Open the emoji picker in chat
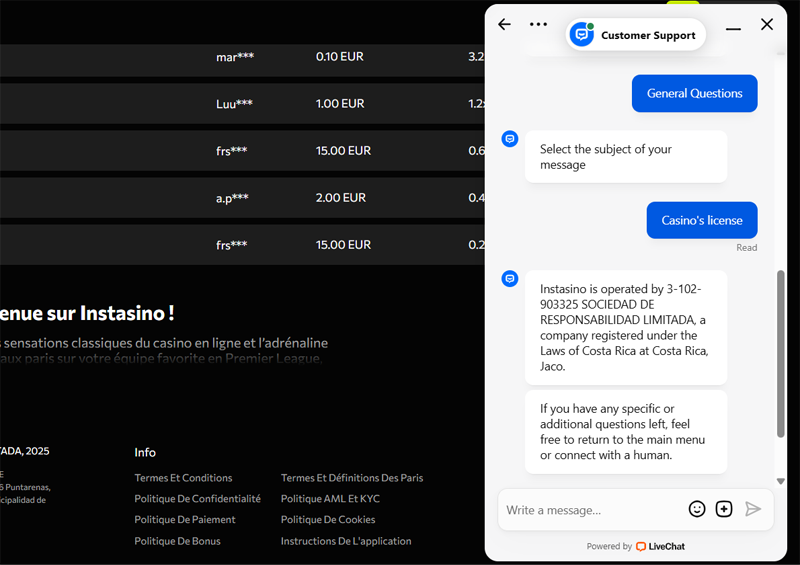The width and height of the screenshot is (800, 565). (x=697, y=509)
